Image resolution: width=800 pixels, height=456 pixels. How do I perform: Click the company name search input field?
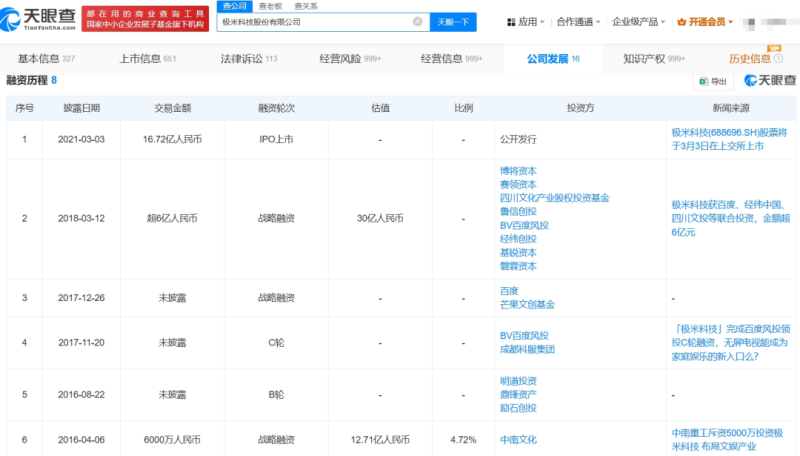310,21
